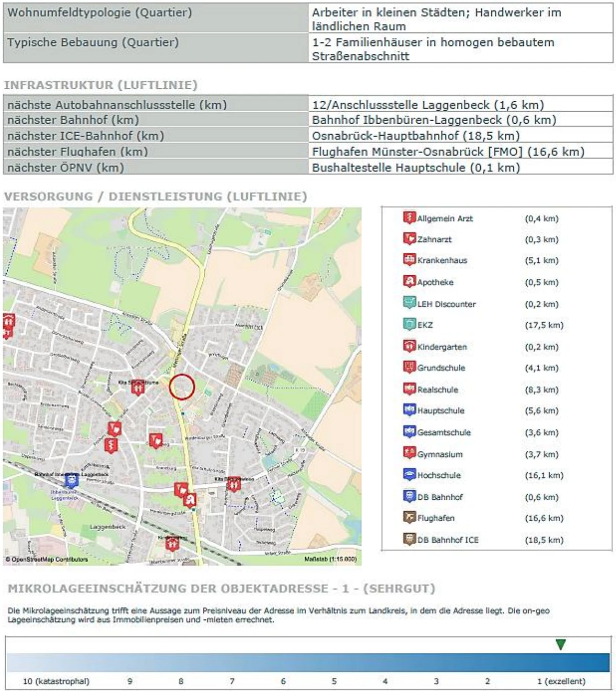Image resolution: width=616 pixels, height=692 pixels.
Task: Select the LEH Discounter legend icon
Action: pos(409,303)
